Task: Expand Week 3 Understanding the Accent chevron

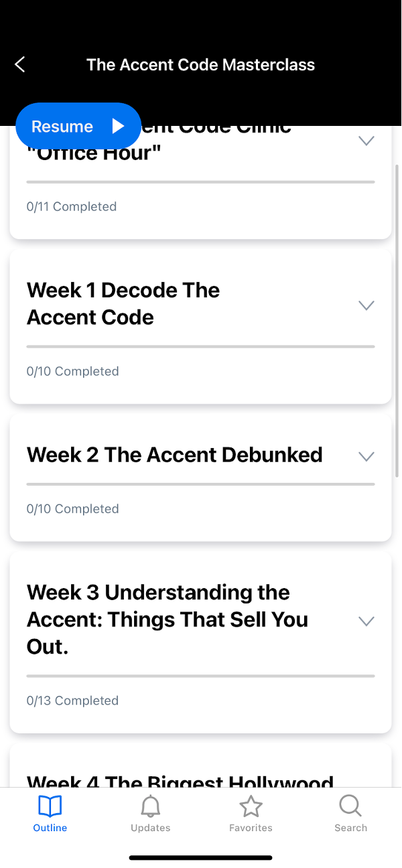Action: coord(366,621)
